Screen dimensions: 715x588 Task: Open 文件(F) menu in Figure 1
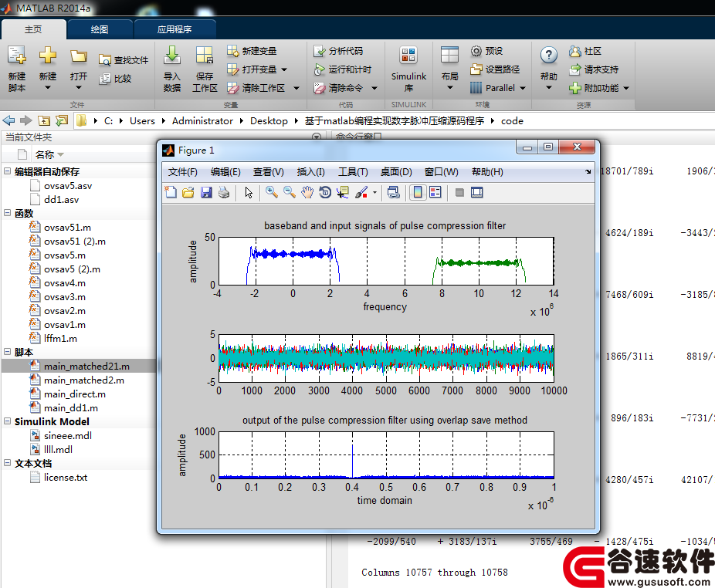click(182, 172)
